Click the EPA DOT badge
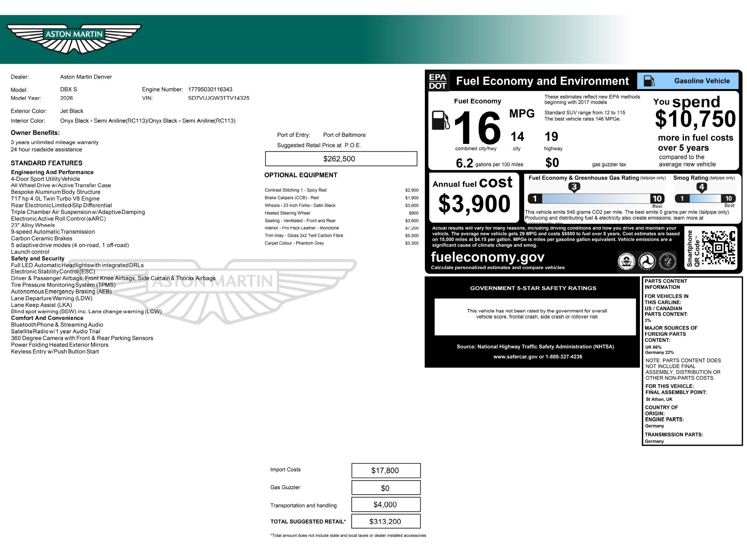 [438, 81]
